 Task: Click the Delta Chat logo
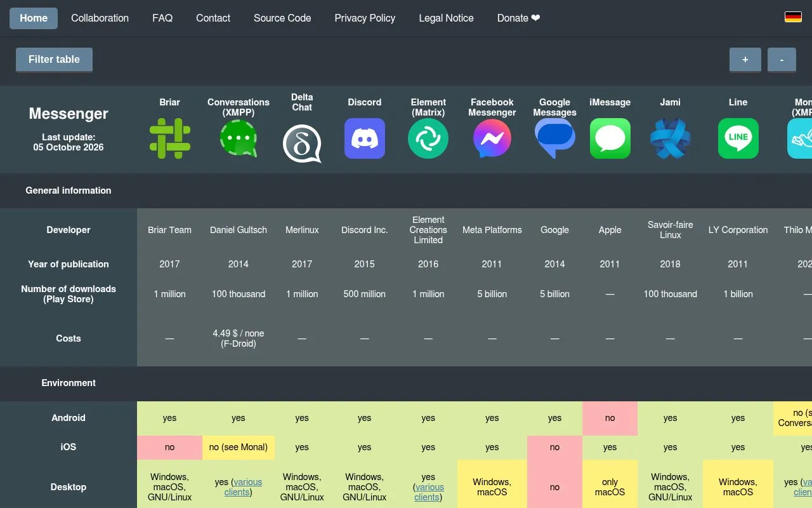302,144
